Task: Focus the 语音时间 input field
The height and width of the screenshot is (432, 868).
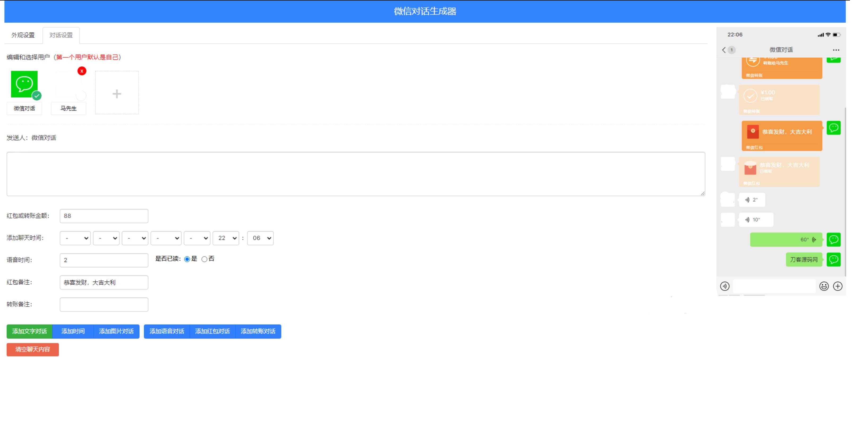Action: 104,260
